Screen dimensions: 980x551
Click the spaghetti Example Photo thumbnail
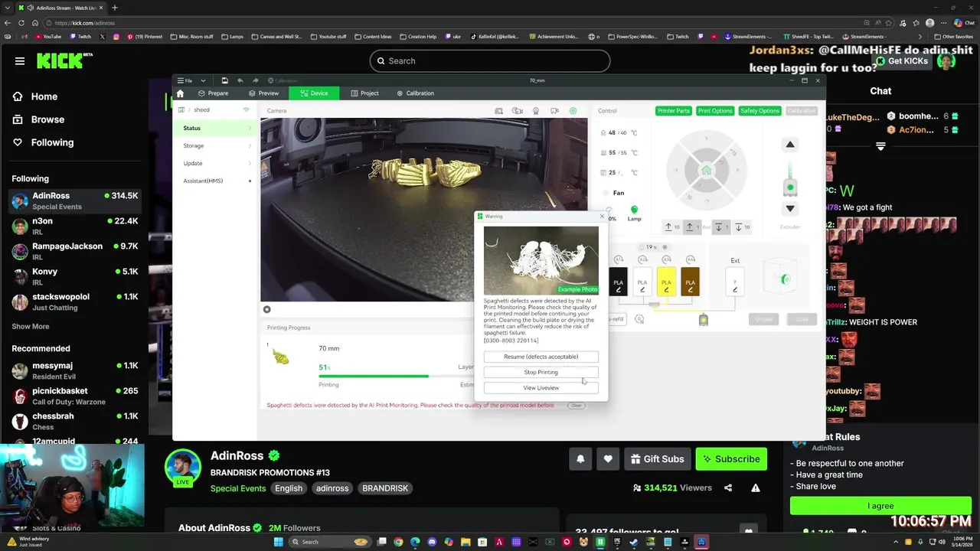pyautogui.click(x=541, y=260)
